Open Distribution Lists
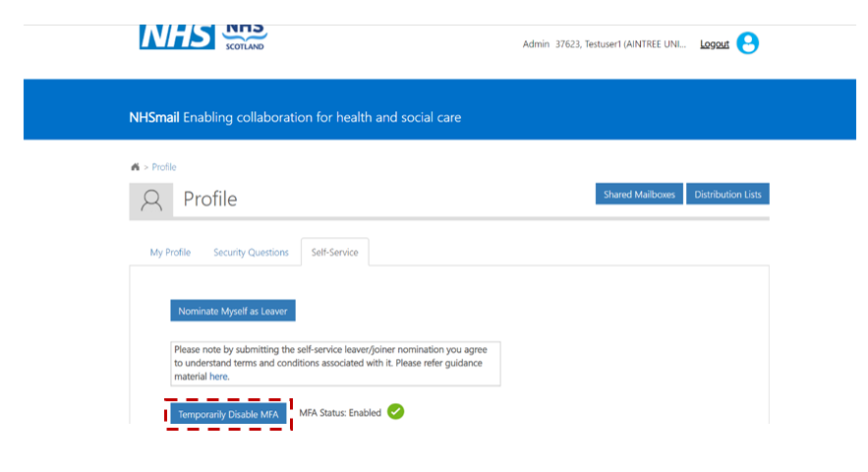 (727, 194)
